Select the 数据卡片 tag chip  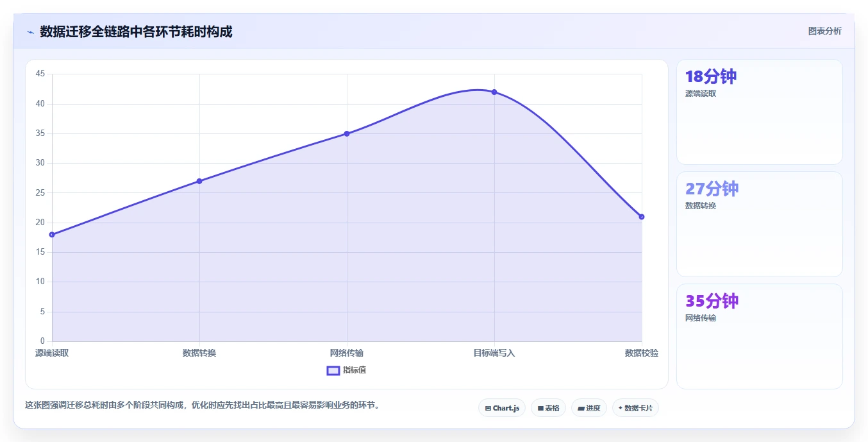[635, 408]
